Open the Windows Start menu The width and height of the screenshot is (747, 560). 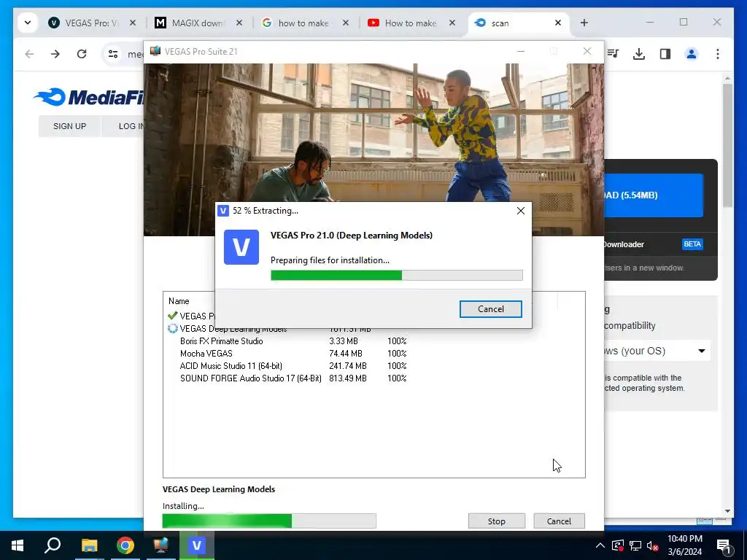(x=18, y=545)
